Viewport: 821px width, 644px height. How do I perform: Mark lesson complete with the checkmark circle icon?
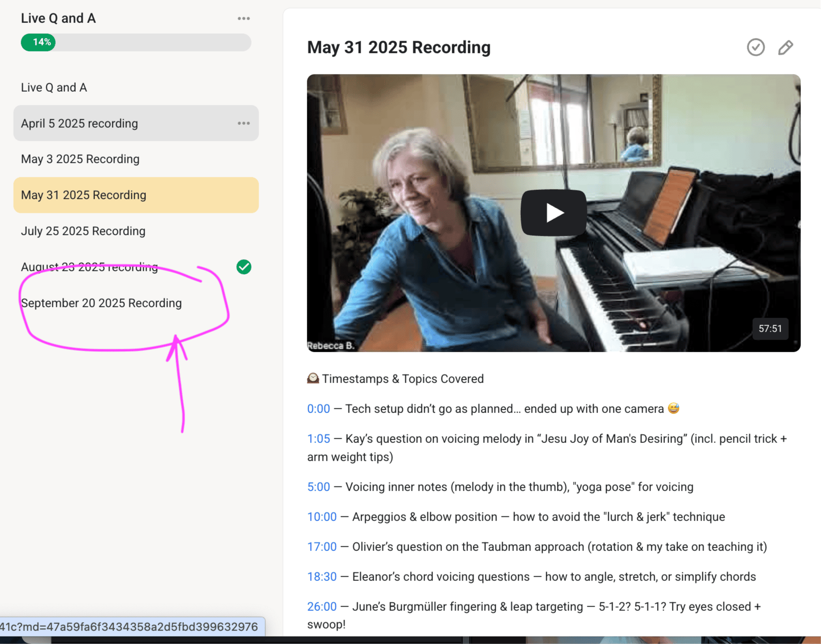(x=755, y=47)
